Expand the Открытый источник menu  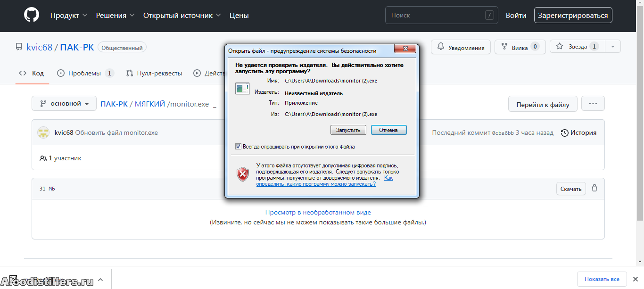point(182,15)
